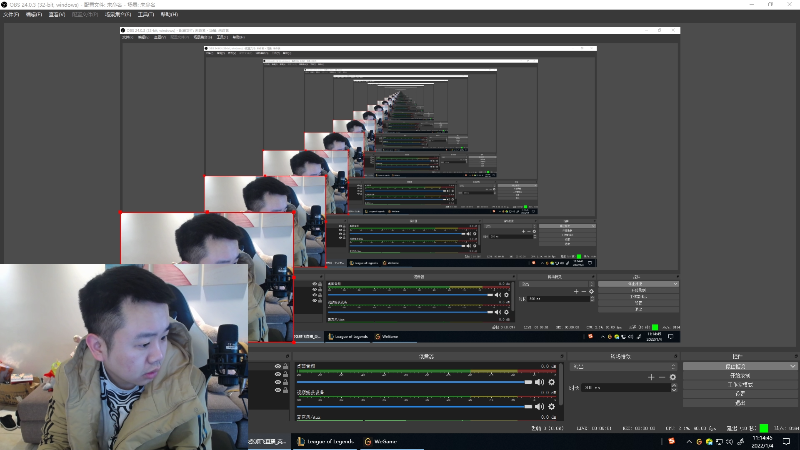The image size is (800, 450).
Task: Open the File (文件) menu
Action: point(11,15)
